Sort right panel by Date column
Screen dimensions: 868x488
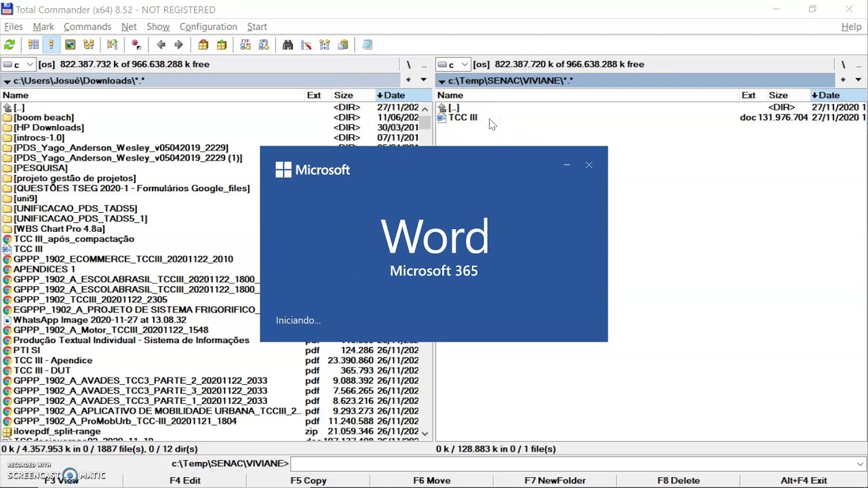click(x=839, y=96)
